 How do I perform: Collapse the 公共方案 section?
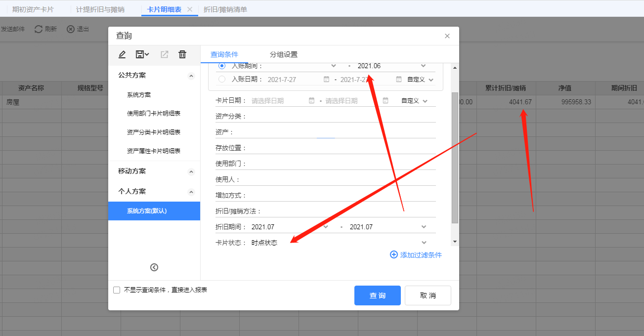[192, 76]
